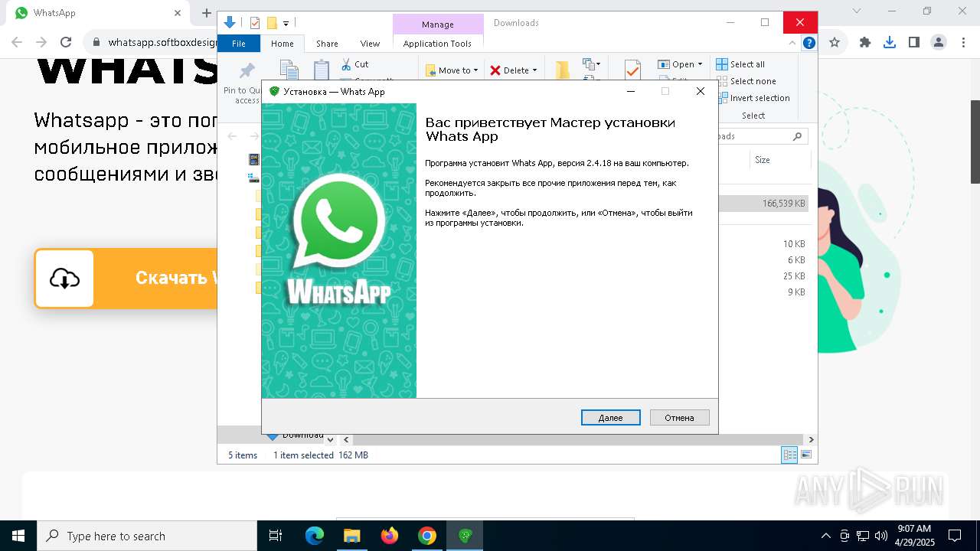Click Select all in Explorer ribbon
The height and width of the screenshot is (551, 980).
coord(740,64)
